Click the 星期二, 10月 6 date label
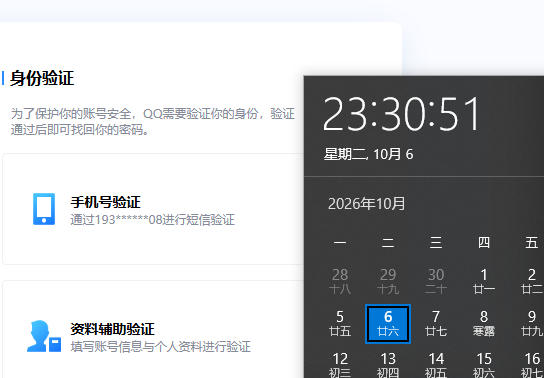 click(368, 154)
